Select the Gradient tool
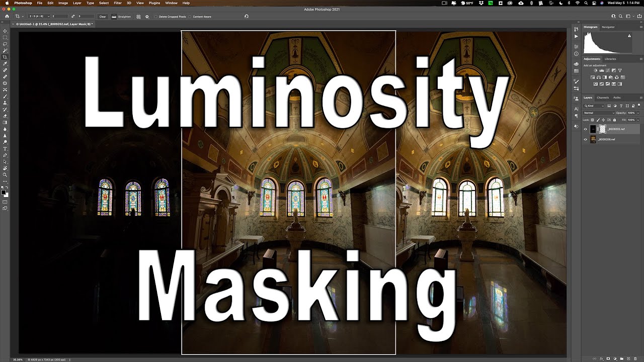The height and width of the screenshot is (362, 644). 5,122
